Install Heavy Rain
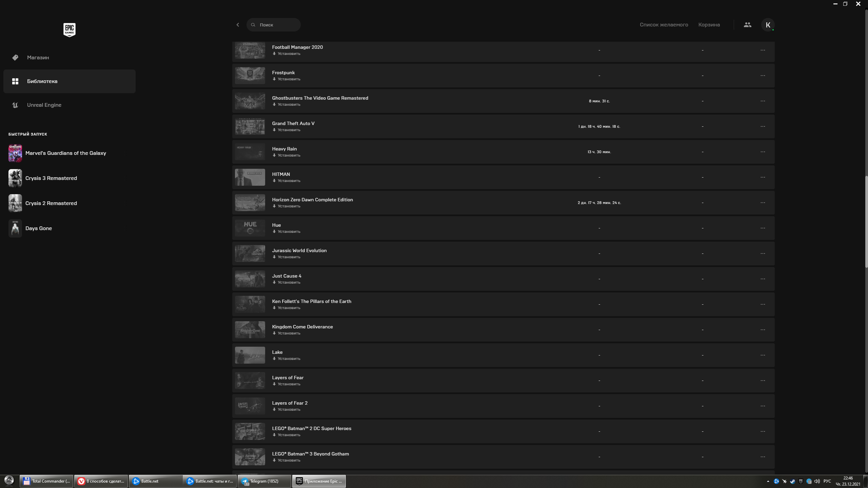This screenshot has width=868, height=488. [287, 155]
